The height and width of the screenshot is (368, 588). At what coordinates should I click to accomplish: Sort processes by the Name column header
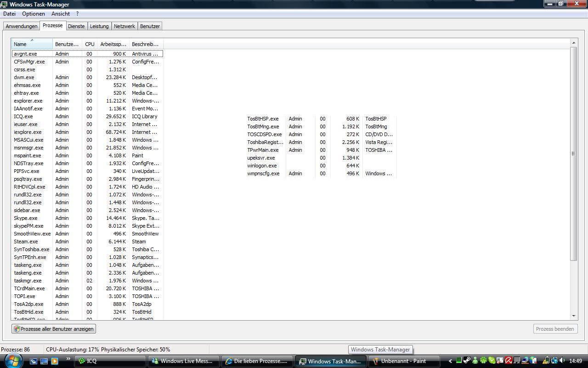point(32,44)
